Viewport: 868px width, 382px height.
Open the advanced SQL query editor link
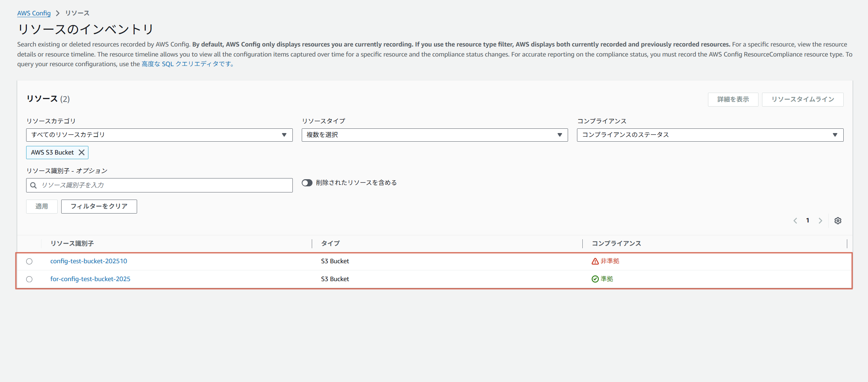click(187, 64)
